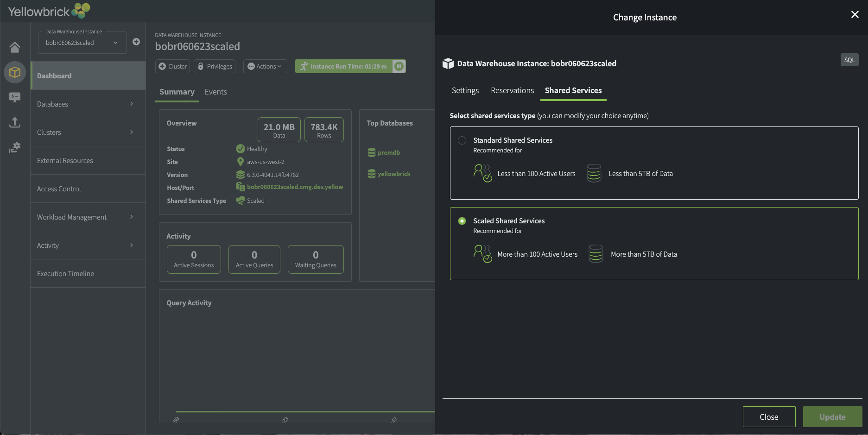Pause the instance using pause icon

[399, 66]
